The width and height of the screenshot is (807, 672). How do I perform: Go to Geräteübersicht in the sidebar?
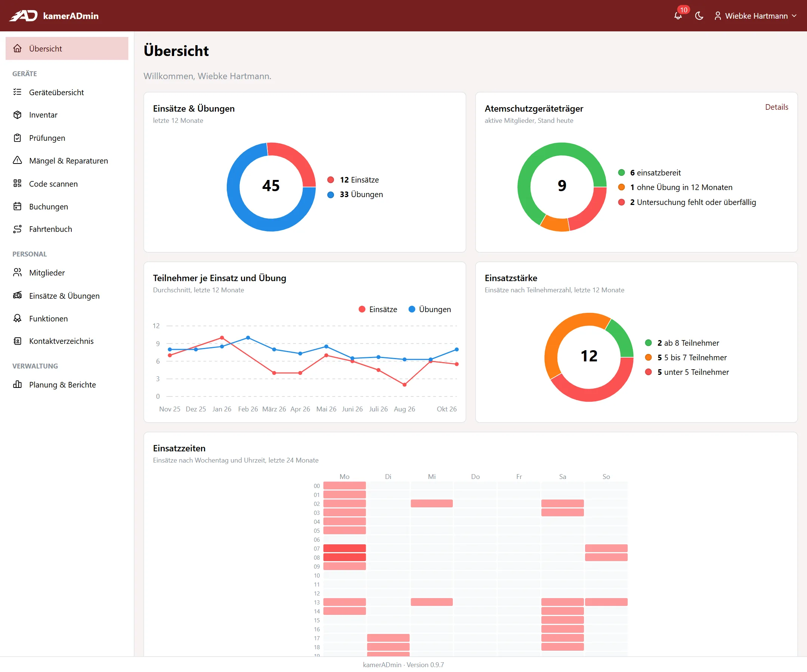click(67, 92)
